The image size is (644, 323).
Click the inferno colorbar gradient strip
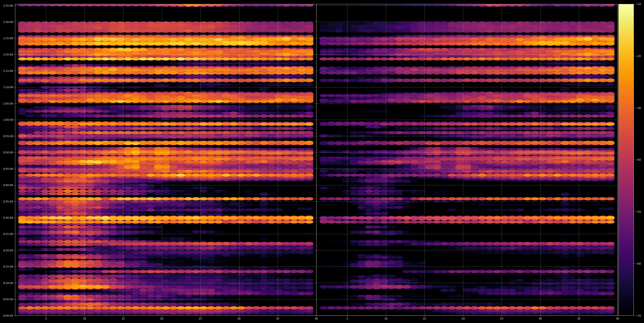pyautogui.click(x=626, y=160)
